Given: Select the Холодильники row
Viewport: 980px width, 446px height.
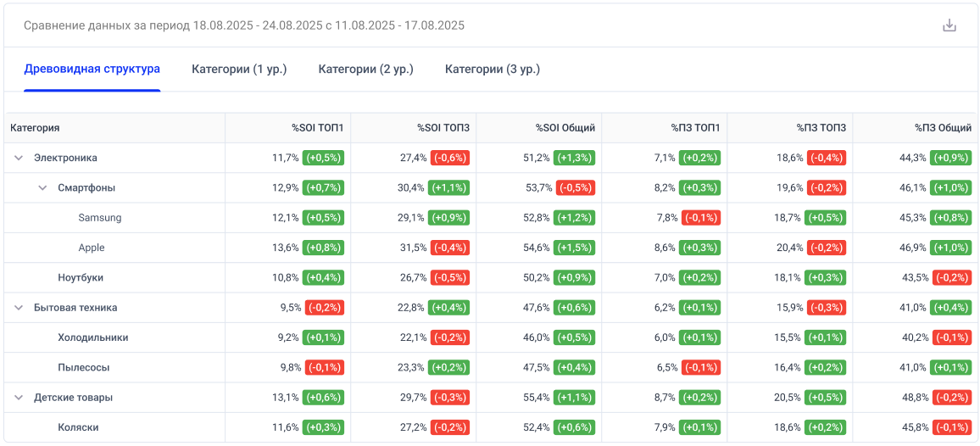Looking at the screenshot, I should tap(92, 337).
